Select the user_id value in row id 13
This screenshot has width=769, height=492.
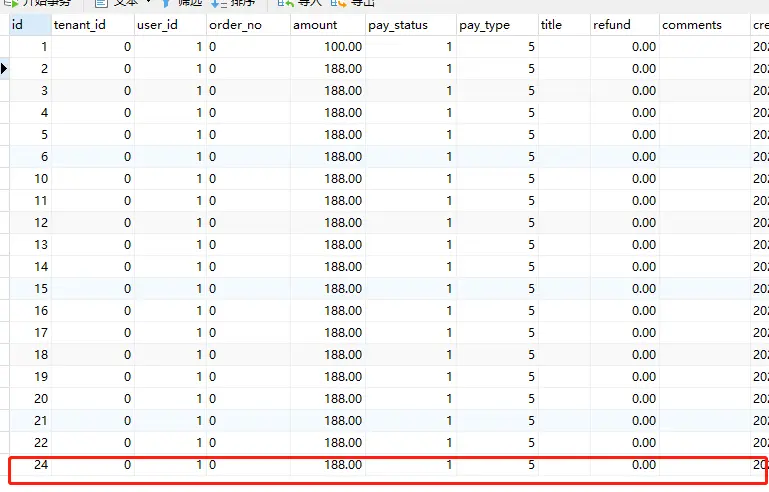click(x=170, y=245)
